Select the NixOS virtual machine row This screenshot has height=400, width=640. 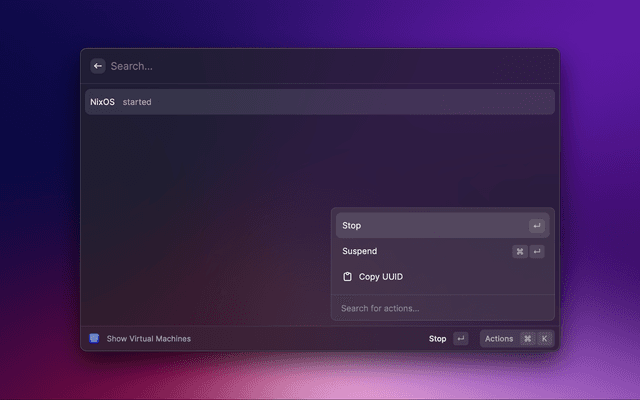320,102
